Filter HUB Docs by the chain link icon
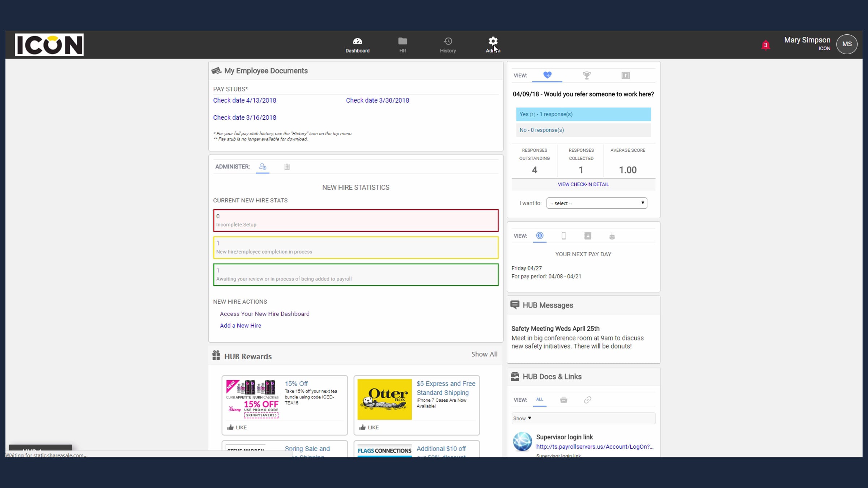This screenshot has height=488, width=868. (x=587, y=400)
